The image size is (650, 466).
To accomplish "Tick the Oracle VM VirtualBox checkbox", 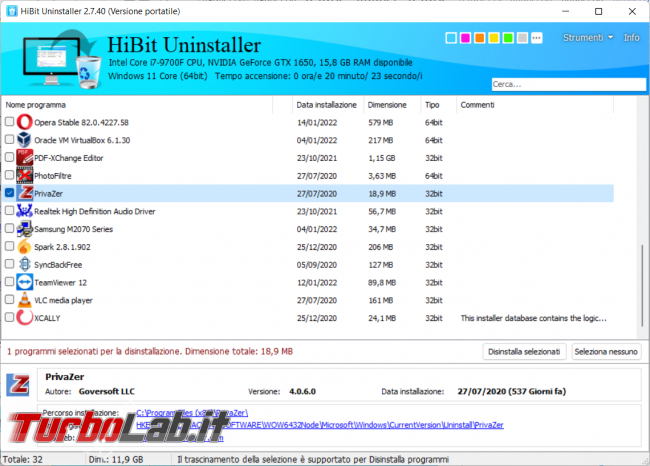I will tap(9, 140).
